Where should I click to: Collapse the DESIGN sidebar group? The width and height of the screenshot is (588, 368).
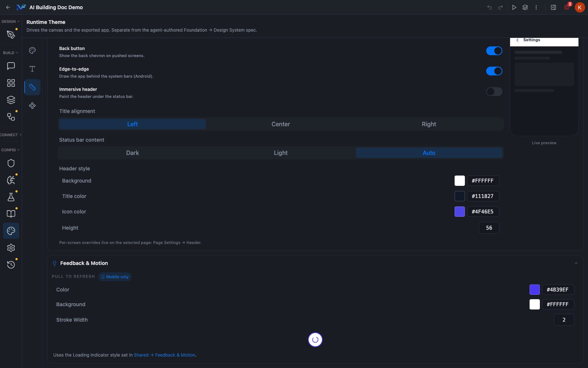tap(10, 21)
